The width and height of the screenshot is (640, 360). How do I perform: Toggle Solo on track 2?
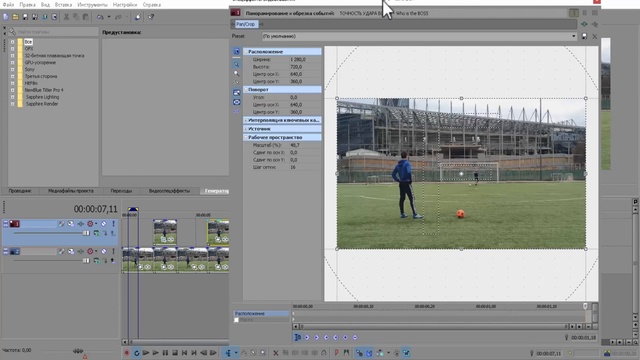point(113,251)
